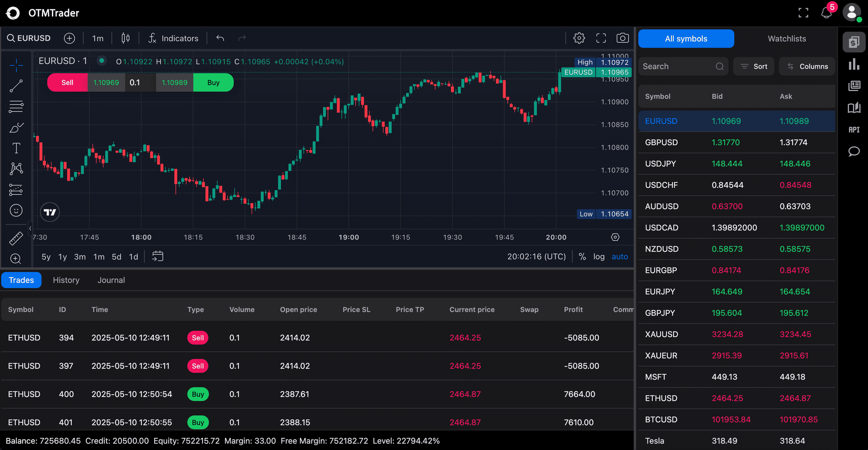Screen dimensions: 868x450
Task: Toggle percent scale on chart
Action: click(582, 257)
